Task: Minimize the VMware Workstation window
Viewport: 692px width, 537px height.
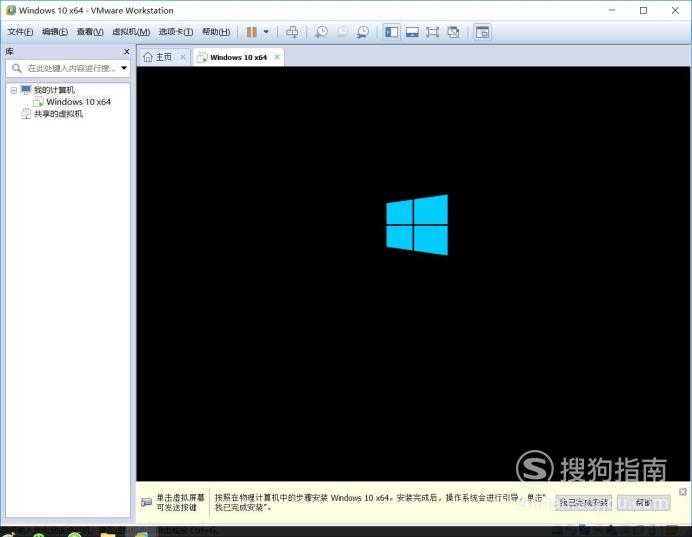Action: click(x=612, y=10)
